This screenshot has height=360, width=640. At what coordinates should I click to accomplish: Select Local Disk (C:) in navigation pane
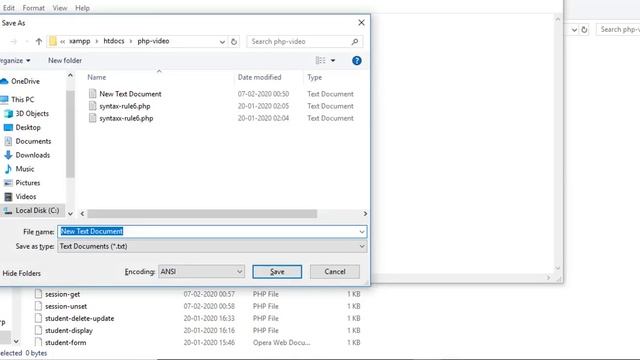point(37,211)
